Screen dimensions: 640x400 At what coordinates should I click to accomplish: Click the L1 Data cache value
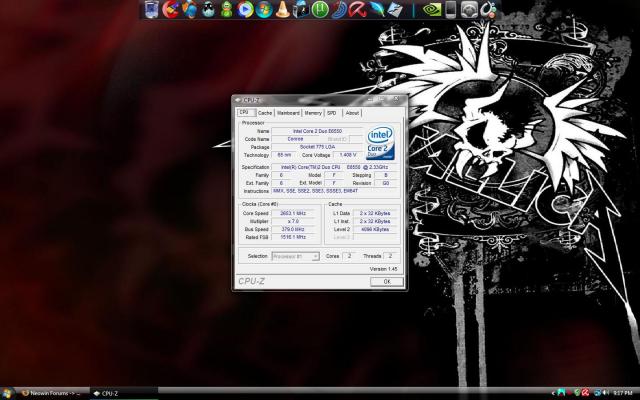click(x=375, y=213)
